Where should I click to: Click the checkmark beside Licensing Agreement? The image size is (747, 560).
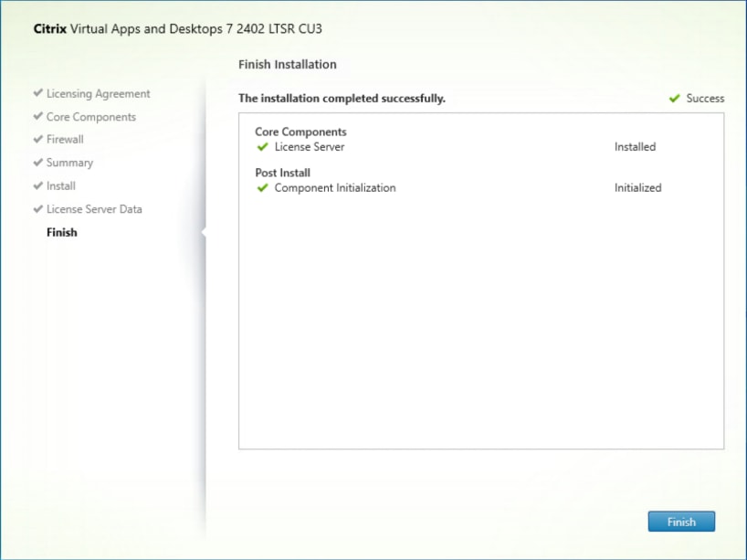tap(38, 92)
